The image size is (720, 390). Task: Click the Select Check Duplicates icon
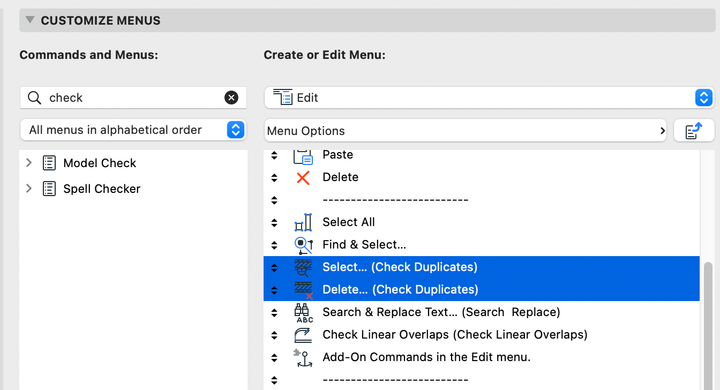click(303, 267)
